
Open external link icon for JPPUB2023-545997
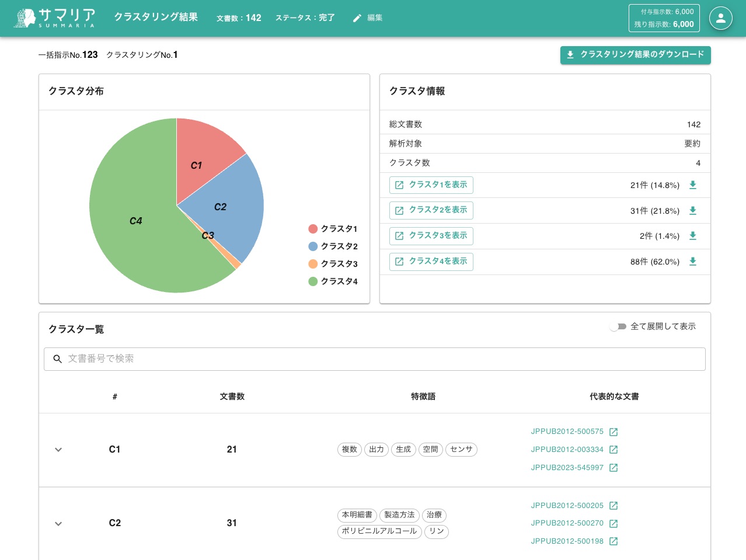point(613,468)
